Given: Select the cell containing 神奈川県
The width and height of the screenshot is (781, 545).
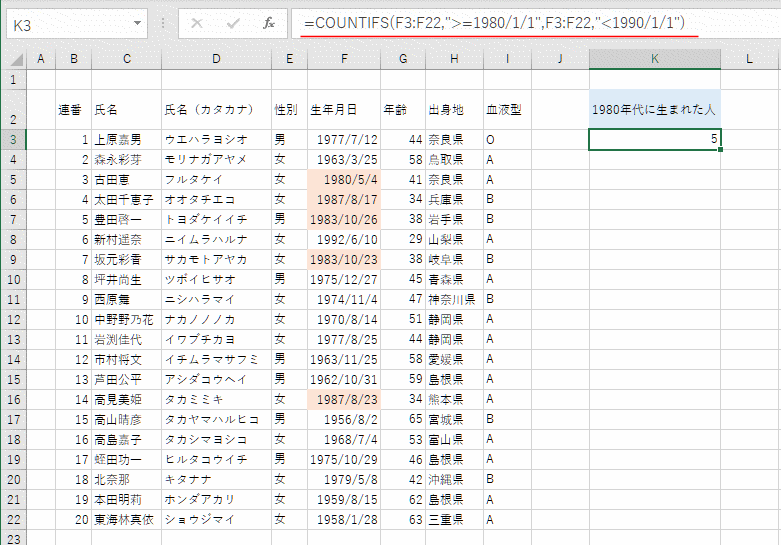Looking at the screenshot, I should click(454, 299).
